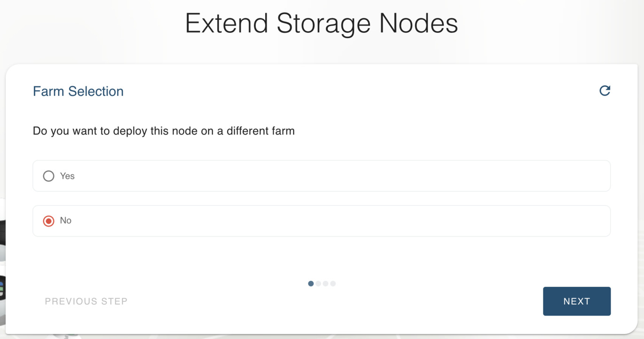Go back with PREVIOUS STEP
The width and height of the screenshot is (644, 339).
(x=86, y=301)
